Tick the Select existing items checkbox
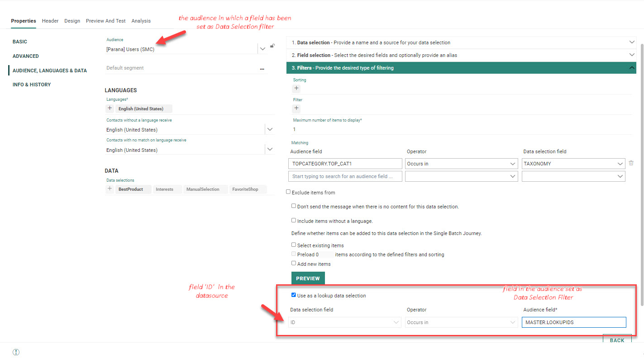The image size is (644, 358). (x=294, y=245)
